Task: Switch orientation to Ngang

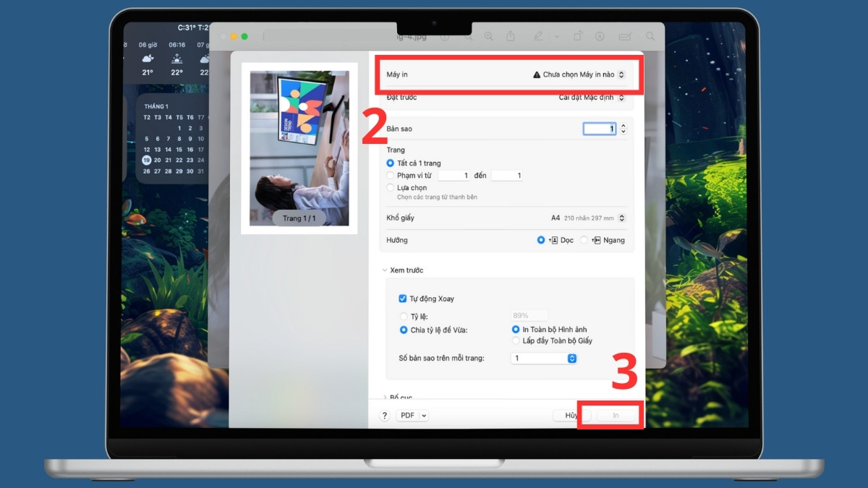Action: click(x=584, y=239)
